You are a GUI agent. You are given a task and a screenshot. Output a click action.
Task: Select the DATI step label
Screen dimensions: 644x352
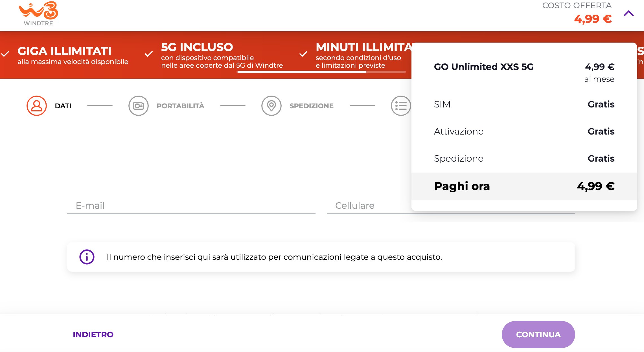(x=63, y=106)
